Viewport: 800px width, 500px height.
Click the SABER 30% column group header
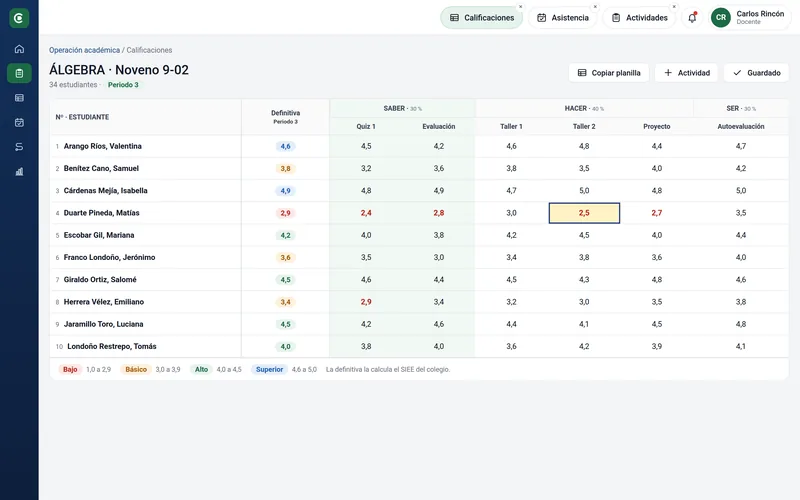click(403, 108)
